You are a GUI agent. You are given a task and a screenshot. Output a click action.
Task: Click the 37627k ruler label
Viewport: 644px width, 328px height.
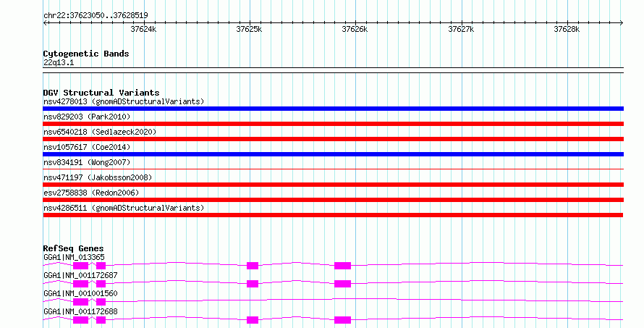(461, 29)
